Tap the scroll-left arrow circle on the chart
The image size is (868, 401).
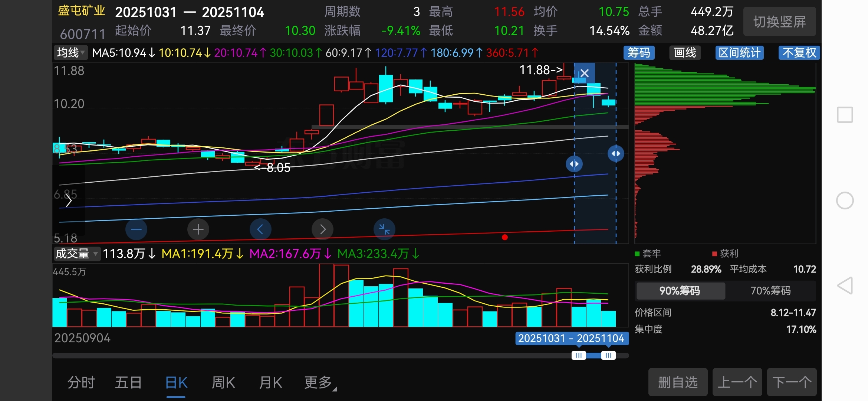point(260,229)
